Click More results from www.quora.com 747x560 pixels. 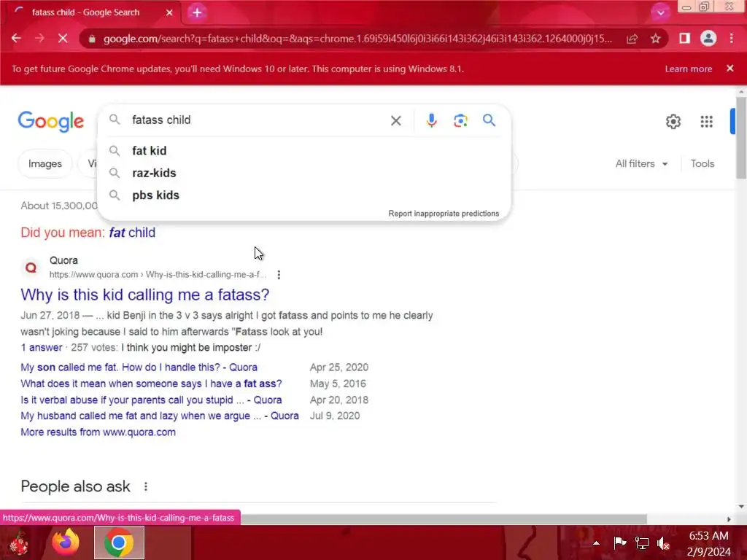click(98, 432)
